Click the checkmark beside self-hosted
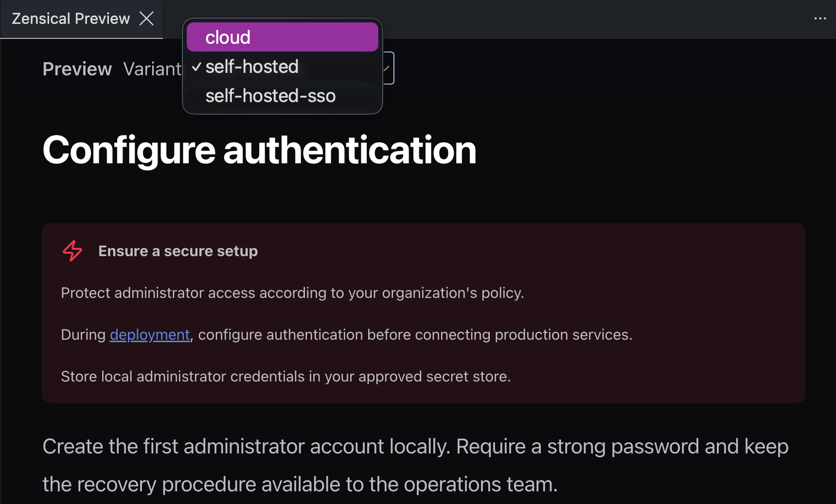Screen dimensions: 836x504 (196, 67)
